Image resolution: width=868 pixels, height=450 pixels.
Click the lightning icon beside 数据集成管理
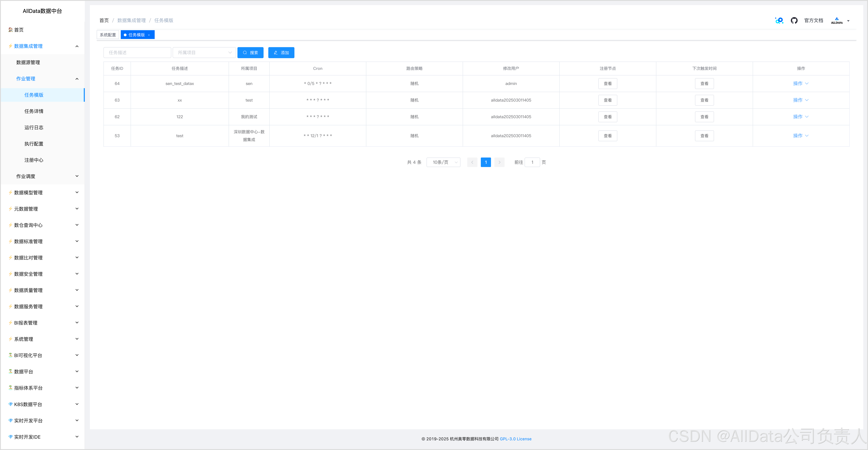point(11,46)
